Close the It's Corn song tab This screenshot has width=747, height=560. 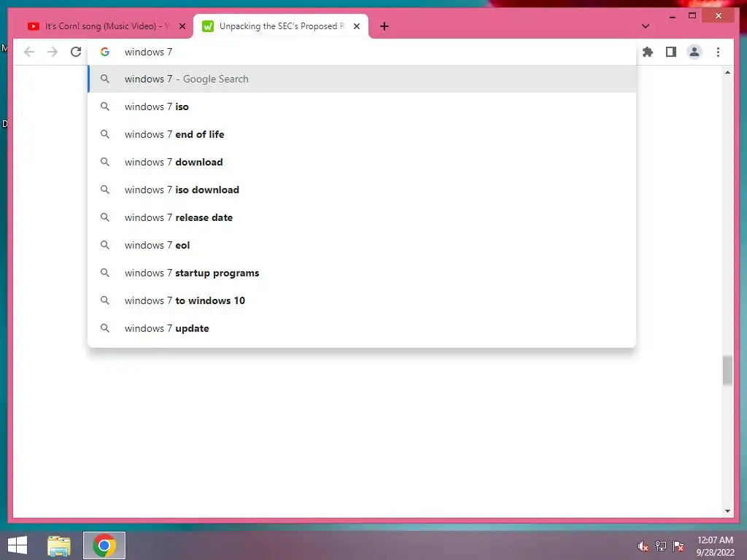tap(182, 26)
